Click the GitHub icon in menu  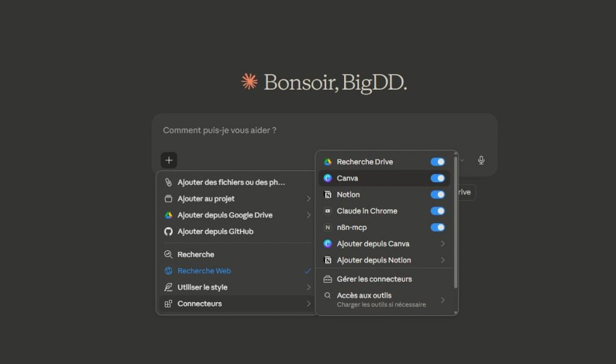tap(168, 232)
